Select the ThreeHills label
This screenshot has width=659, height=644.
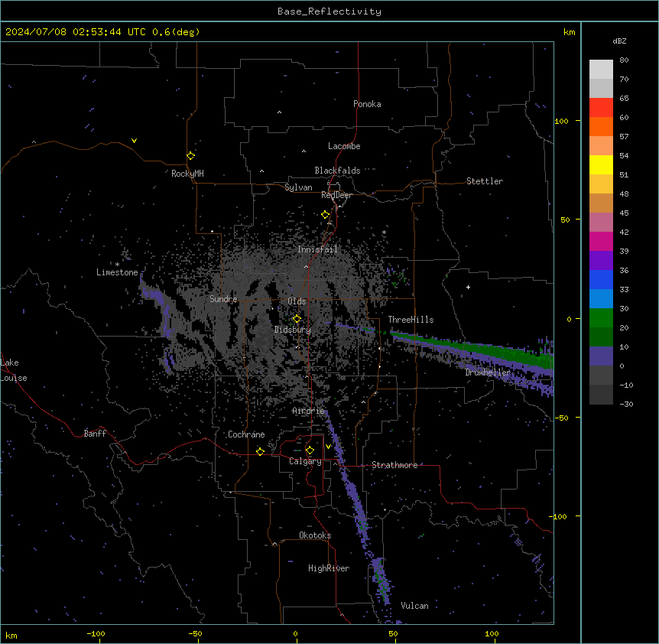411,320
